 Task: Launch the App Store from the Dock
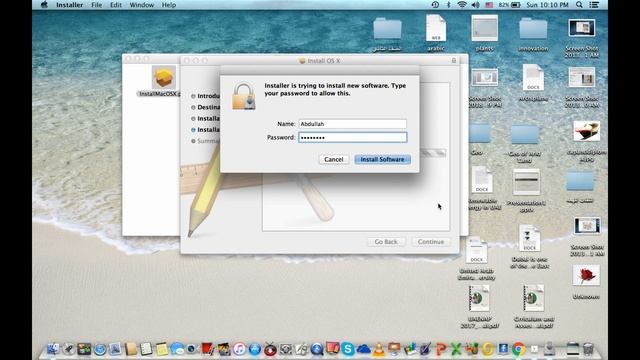255,349
